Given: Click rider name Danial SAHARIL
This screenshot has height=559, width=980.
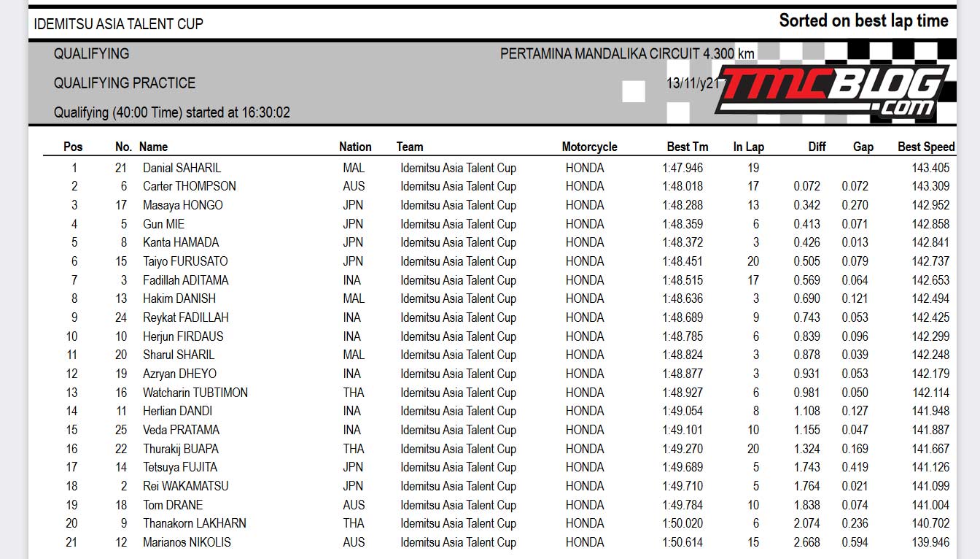Looking at the screenshot, I should click(x=182, y=168).
